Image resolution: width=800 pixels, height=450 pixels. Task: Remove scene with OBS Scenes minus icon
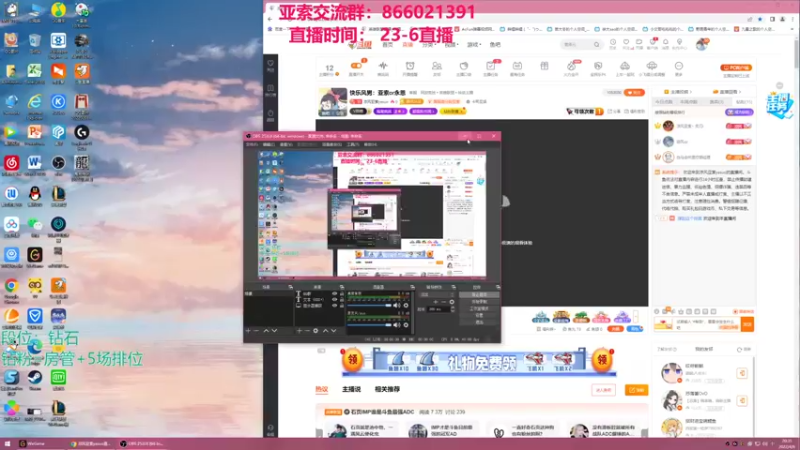click(256, 331)
